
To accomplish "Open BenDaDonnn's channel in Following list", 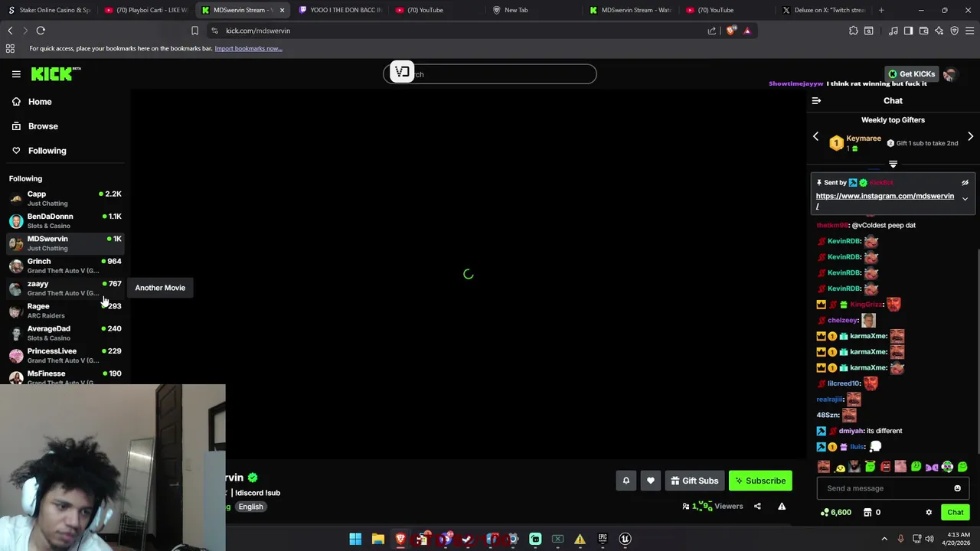I will 65,220.
